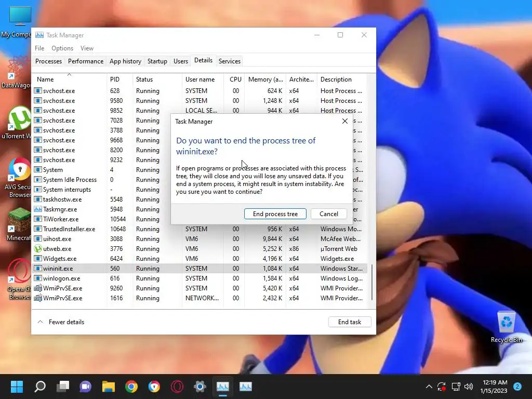The width and height of the screenshot is (532, 399).
Task: Sort by the Description column header
Action: click(342, 79)
